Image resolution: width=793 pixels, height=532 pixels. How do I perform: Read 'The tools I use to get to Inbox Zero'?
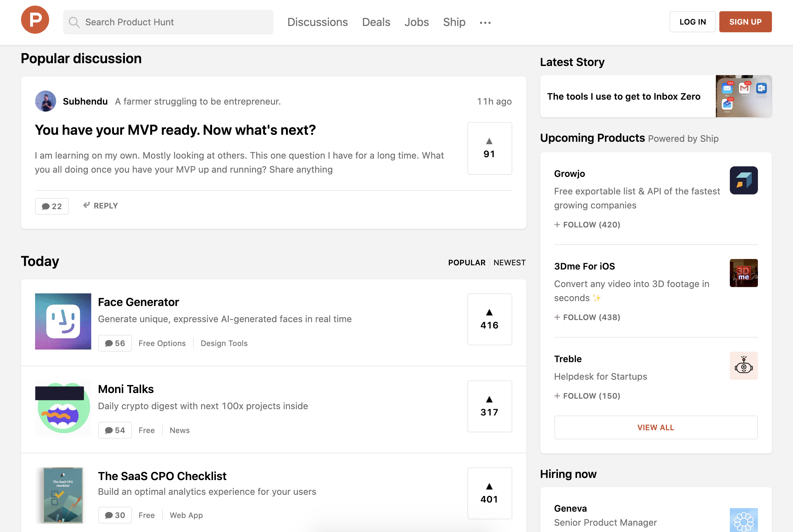(624, 97)
